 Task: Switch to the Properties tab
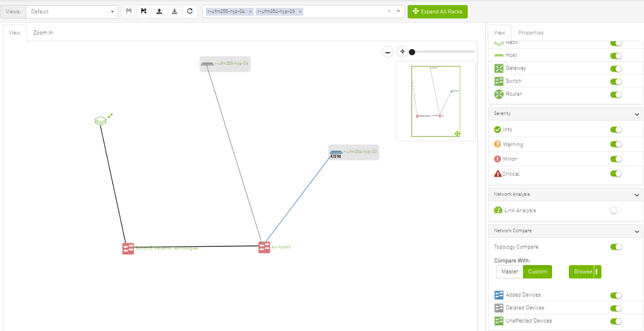click(x=531, y=33)
